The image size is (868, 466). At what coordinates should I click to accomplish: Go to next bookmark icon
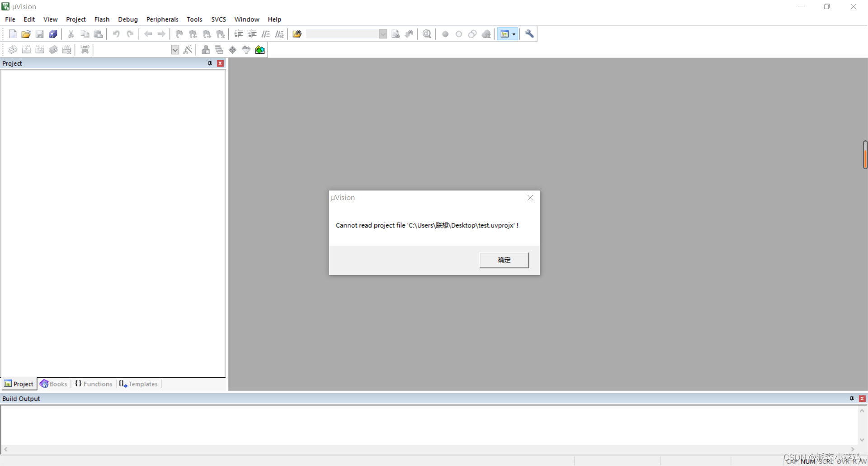point(207,34)
